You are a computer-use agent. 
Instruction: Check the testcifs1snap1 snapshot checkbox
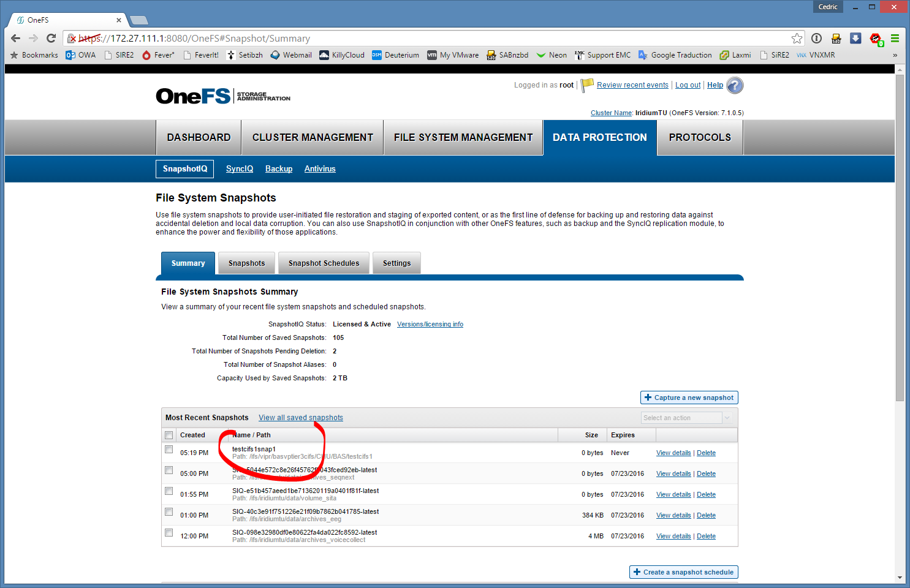(169, 450)
